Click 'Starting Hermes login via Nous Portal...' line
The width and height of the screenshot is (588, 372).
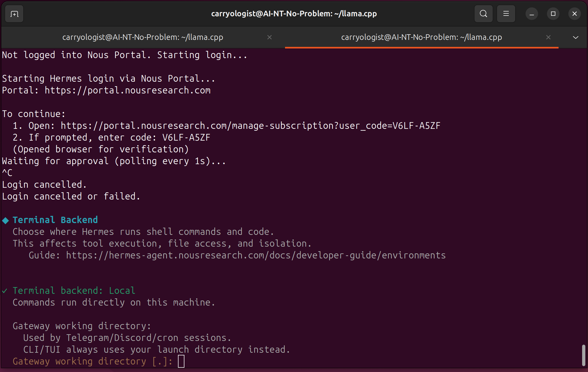point(109,79)
